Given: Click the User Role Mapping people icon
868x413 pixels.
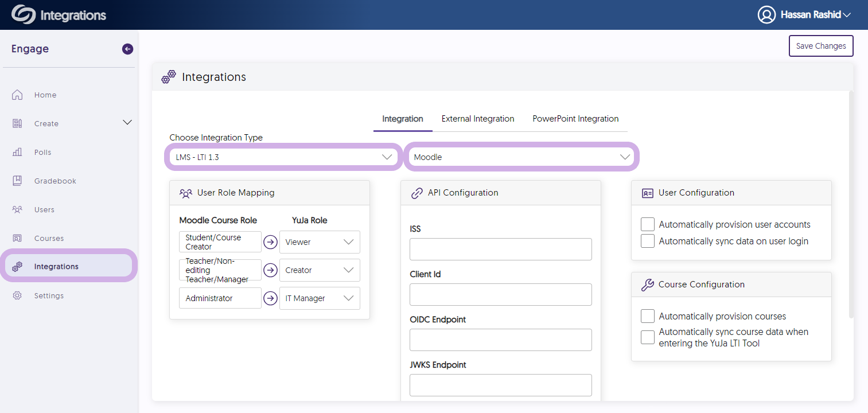Looking at the screenshot, I should 186,193.
